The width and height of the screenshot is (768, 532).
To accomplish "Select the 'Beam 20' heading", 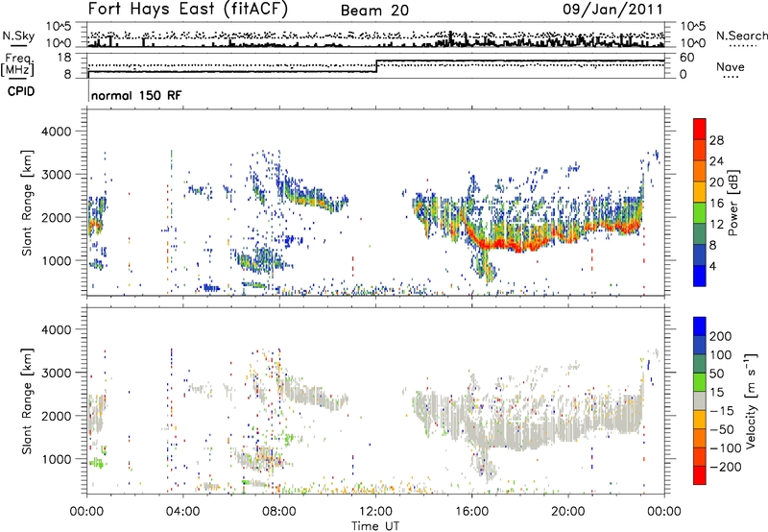I will [x=374, y=11].
